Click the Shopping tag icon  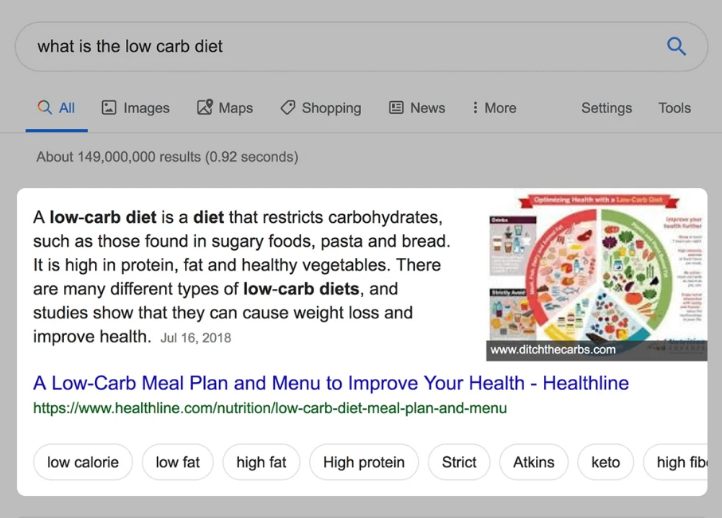[x=288, y=108]
